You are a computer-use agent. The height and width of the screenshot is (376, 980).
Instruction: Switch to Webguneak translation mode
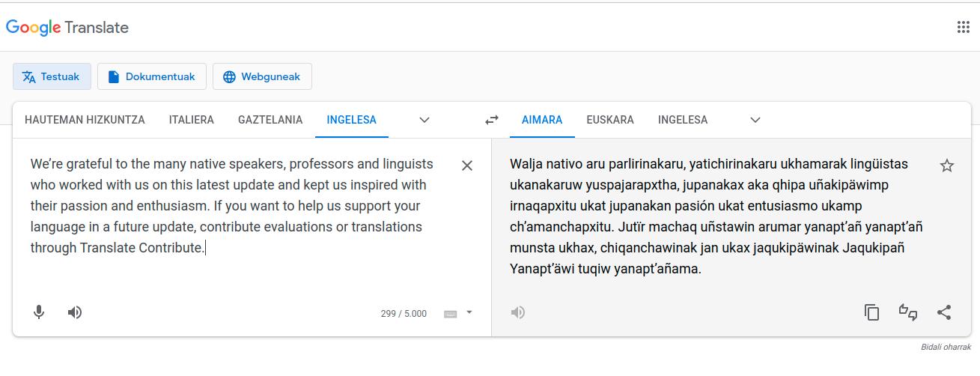coord(262,76)
